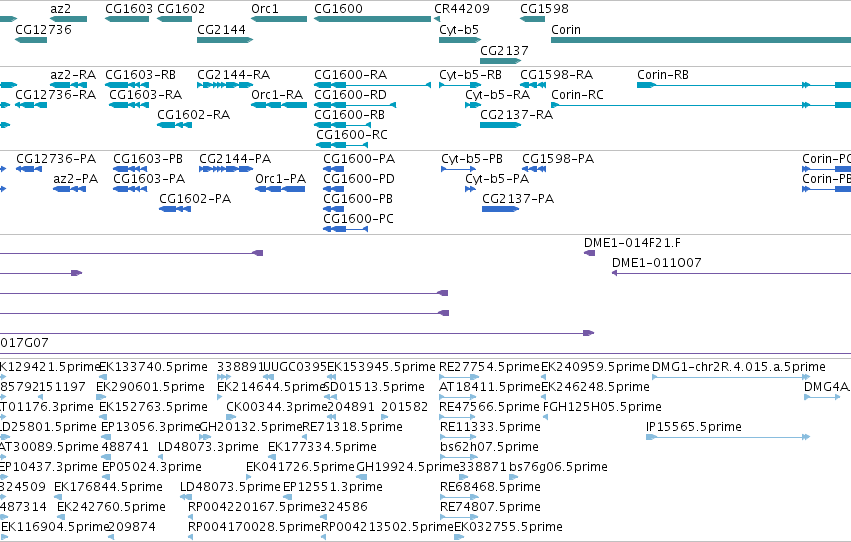Image resolution: width=851 pixels, height=542 pixels.
Task: Select protein CG1600-PA
Action: pos(333,169)
